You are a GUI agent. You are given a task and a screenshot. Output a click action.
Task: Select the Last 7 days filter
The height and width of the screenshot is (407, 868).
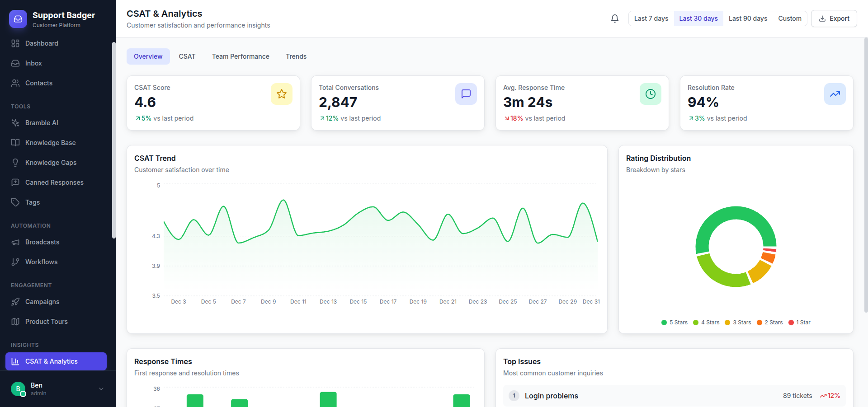[x=651, y=18]
